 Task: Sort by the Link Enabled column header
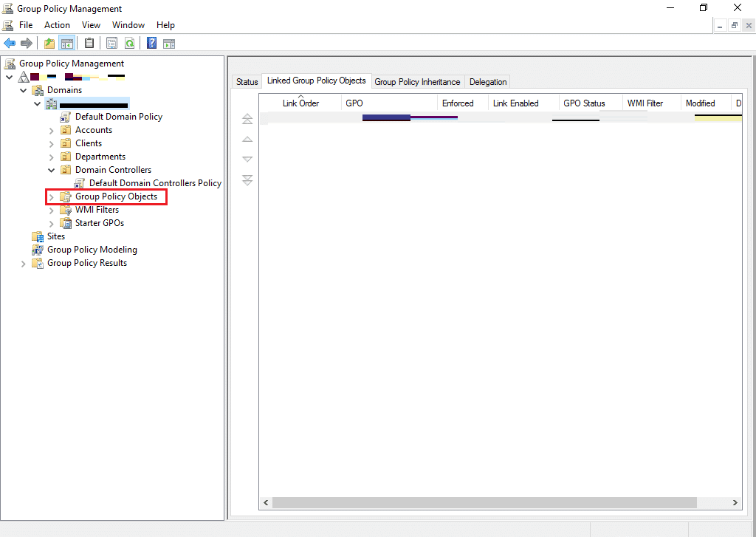[523, 103]
